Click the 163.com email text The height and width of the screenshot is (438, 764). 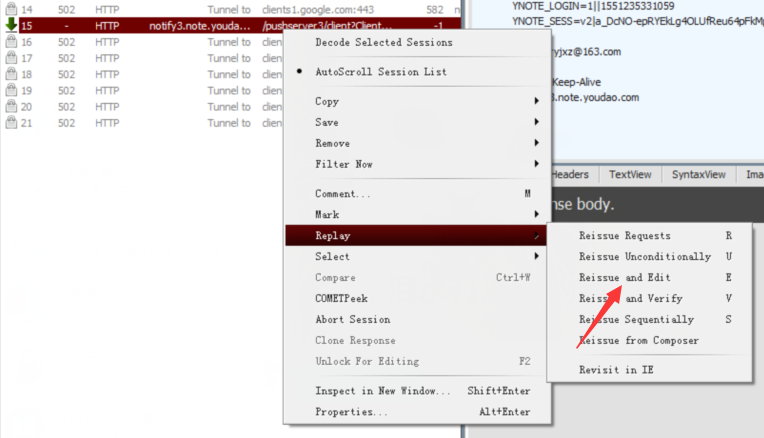click(x=586, y=52)
